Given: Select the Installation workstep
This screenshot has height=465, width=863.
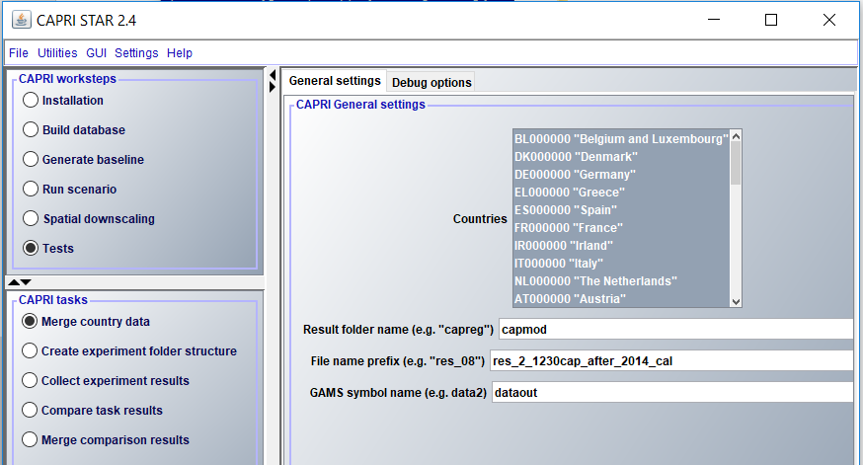Looking at the screenshot, I should click(x=31, y=100).
